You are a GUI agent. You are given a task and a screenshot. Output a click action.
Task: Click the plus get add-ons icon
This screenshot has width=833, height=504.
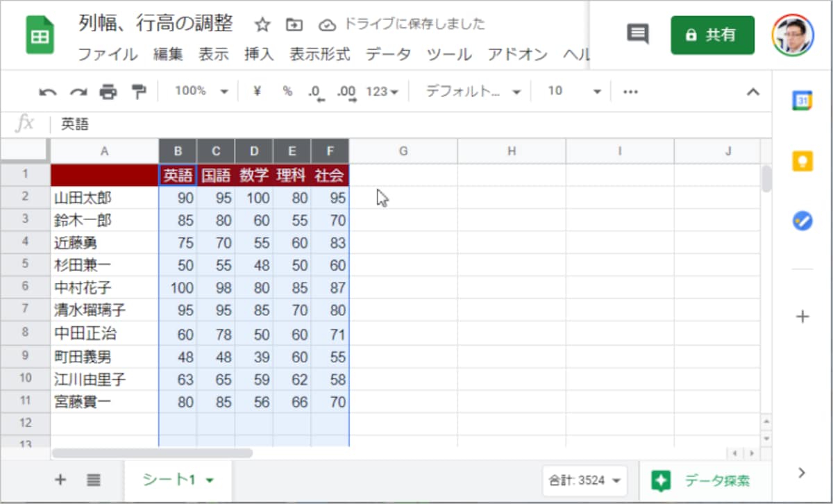click(x=802, y=317)
